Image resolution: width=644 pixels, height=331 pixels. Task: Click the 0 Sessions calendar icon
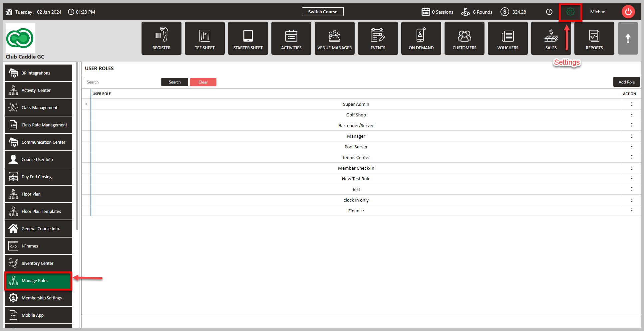426,12
